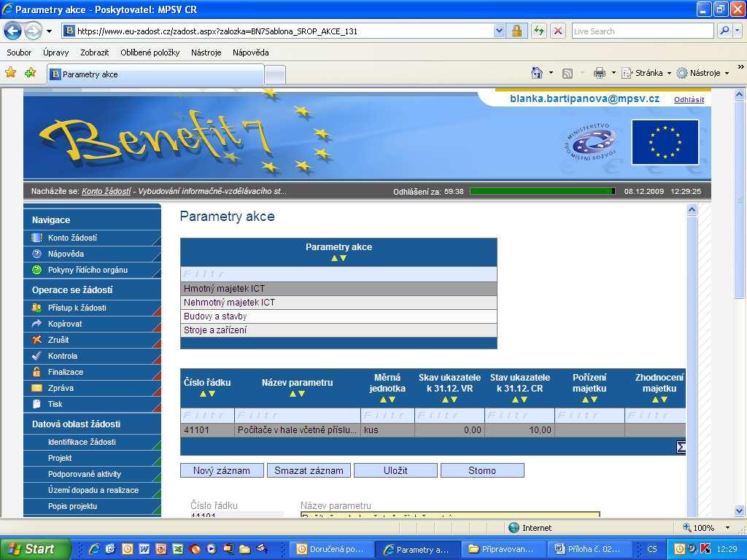
Task: Open the folder icon in quick launch
Action: pyautogui.click(x=245, y=549)
